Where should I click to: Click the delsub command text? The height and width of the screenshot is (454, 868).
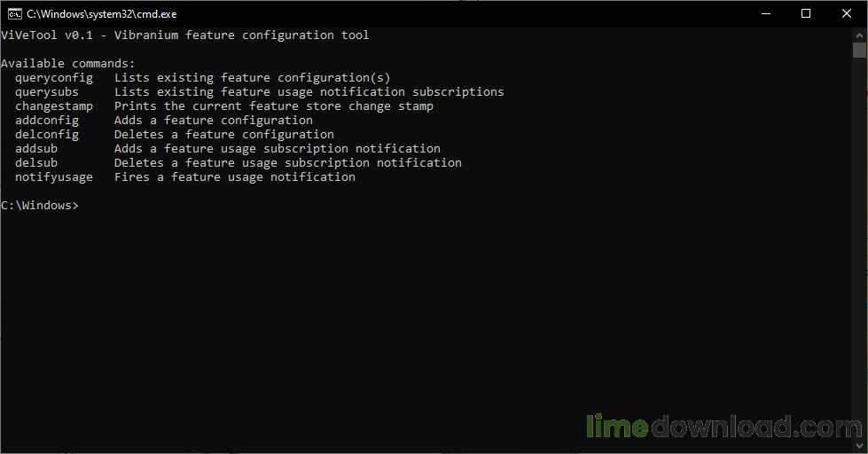(x=36, y=163)
